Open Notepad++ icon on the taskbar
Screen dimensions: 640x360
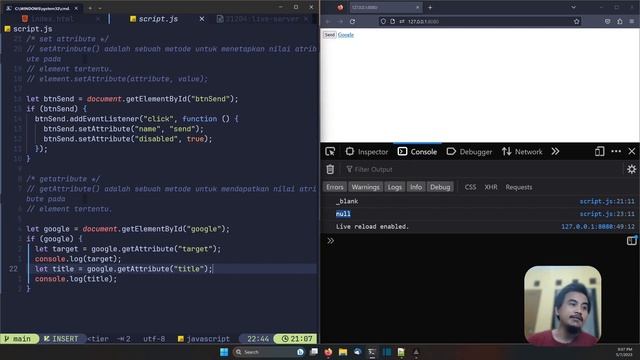pos(401,352)
